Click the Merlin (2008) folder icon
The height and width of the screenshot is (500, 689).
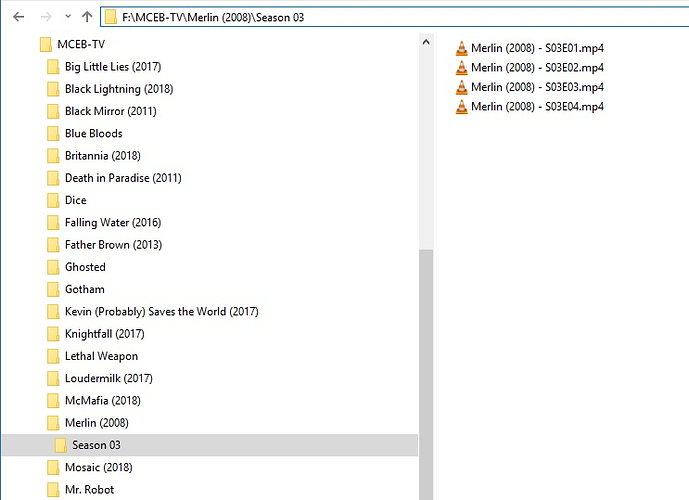(x=53, y=423)
